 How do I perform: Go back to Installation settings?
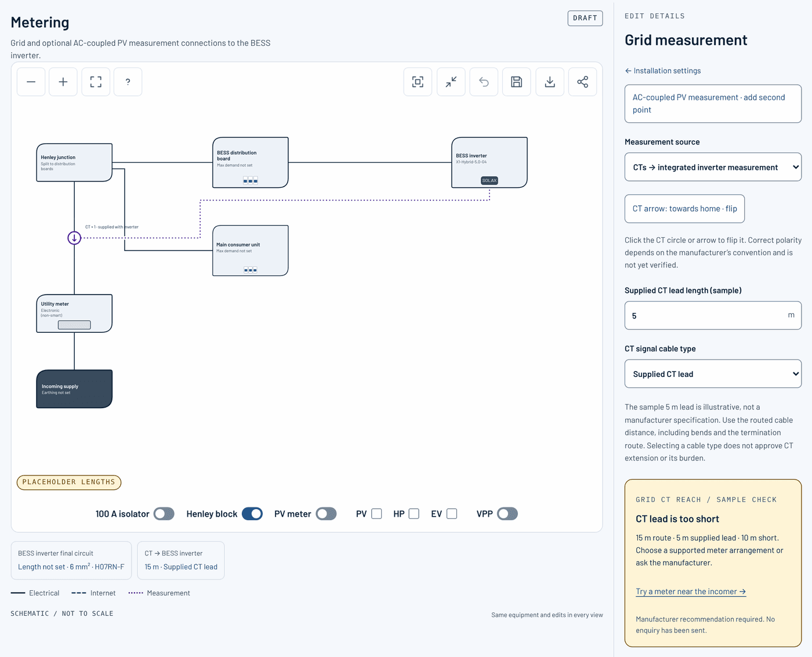[662, 71]
